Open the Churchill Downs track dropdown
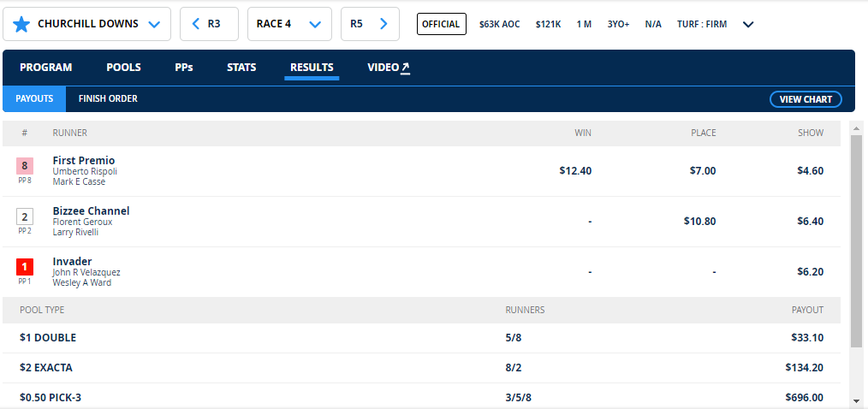Image resolution: width=868 pixels, height=409 pixels. (87, 24)
